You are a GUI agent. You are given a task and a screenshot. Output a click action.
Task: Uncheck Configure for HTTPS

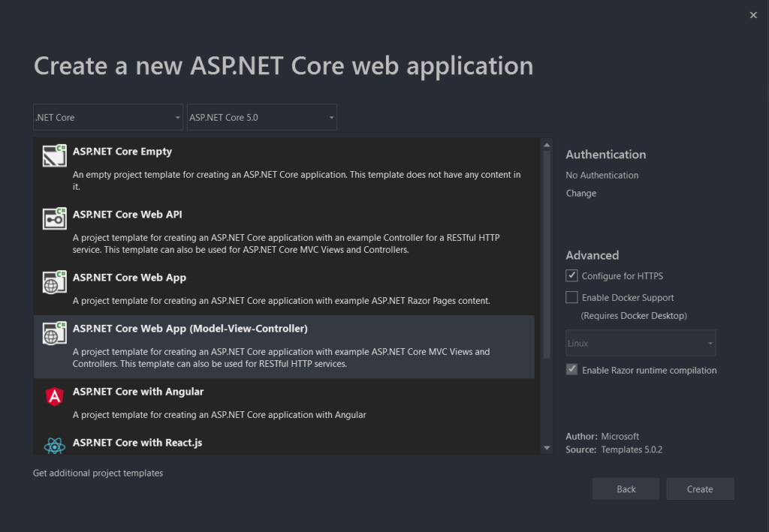571,275
